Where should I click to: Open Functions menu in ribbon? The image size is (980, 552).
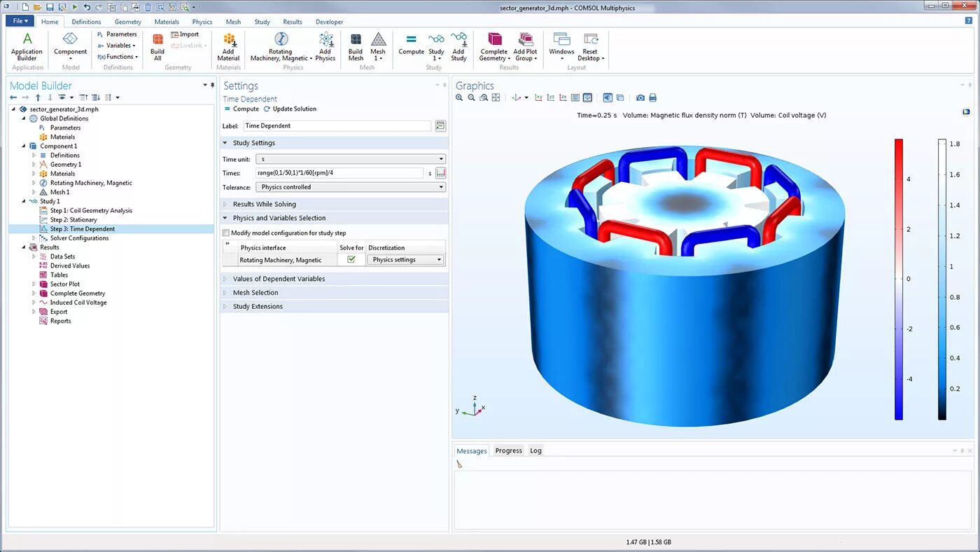click(118, 57)
